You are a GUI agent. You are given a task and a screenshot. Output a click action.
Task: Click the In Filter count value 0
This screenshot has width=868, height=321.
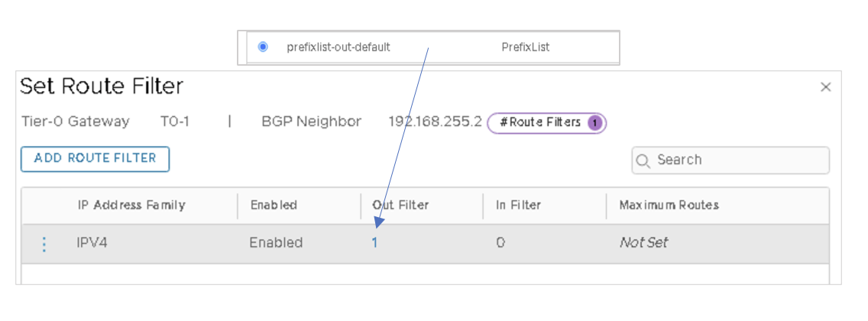(x=500, y=243)
